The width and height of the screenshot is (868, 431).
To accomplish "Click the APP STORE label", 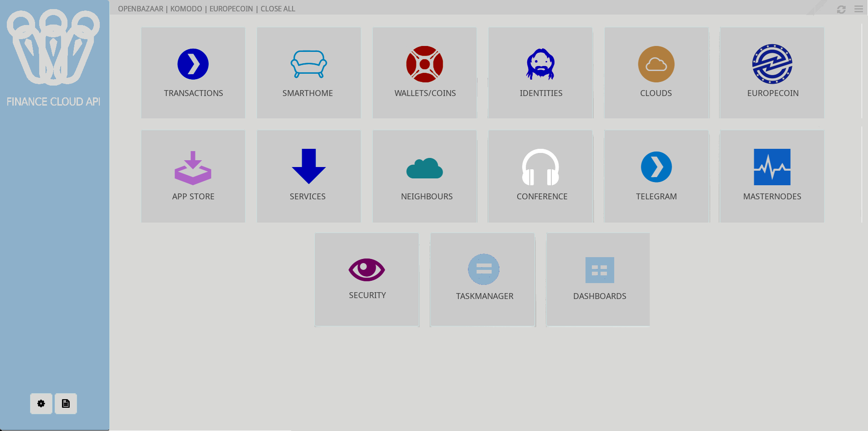I will click(193, 197).
